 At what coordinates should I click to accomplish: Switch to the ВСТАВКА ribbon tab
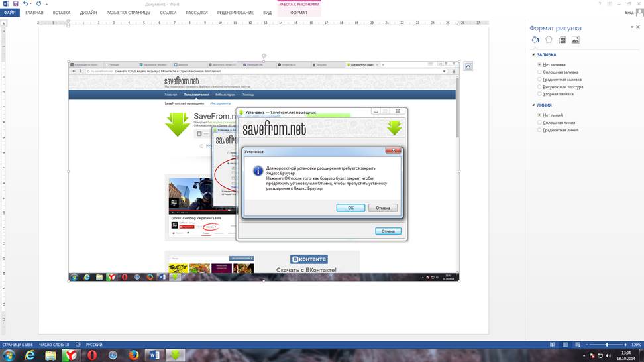[62, 13]
